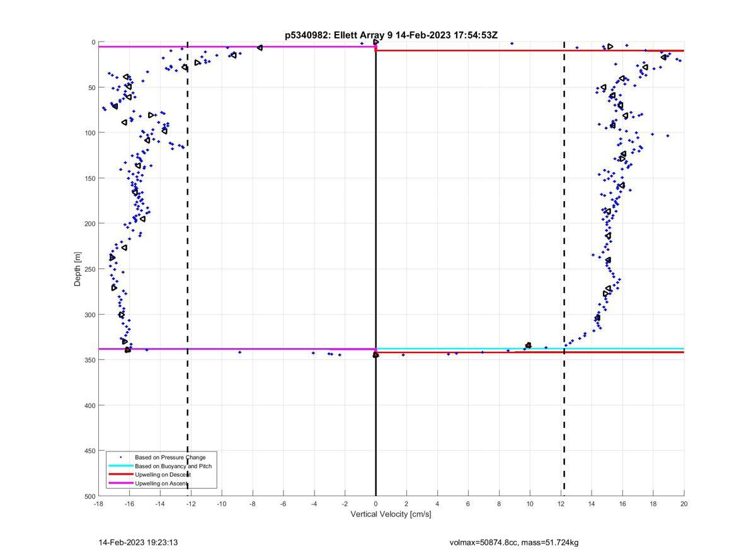Select legend entry Based on Pressure Change
This screenshot has width=756, height=558.
point(170,457)
